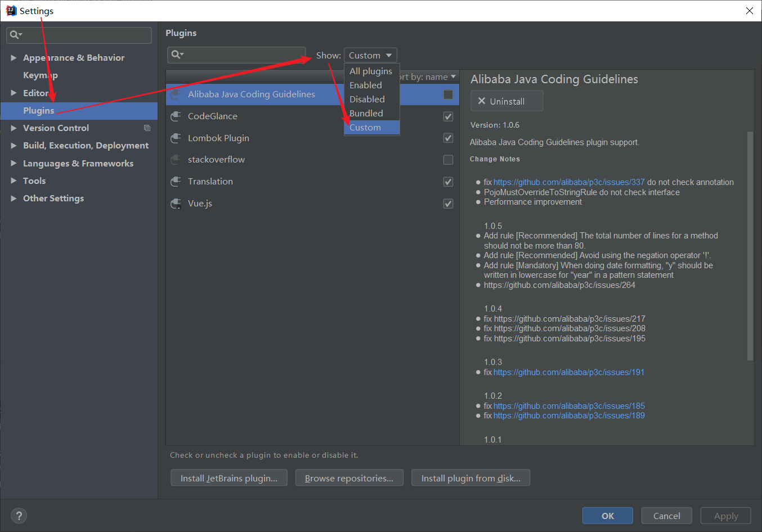
Task: Click Install plugin from disk button
Action: click(470, 478)
